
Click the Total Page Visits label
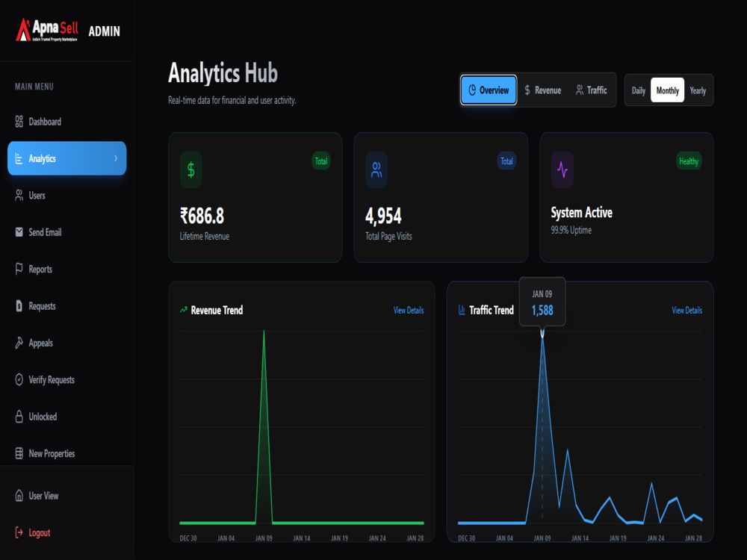(388, 236)
